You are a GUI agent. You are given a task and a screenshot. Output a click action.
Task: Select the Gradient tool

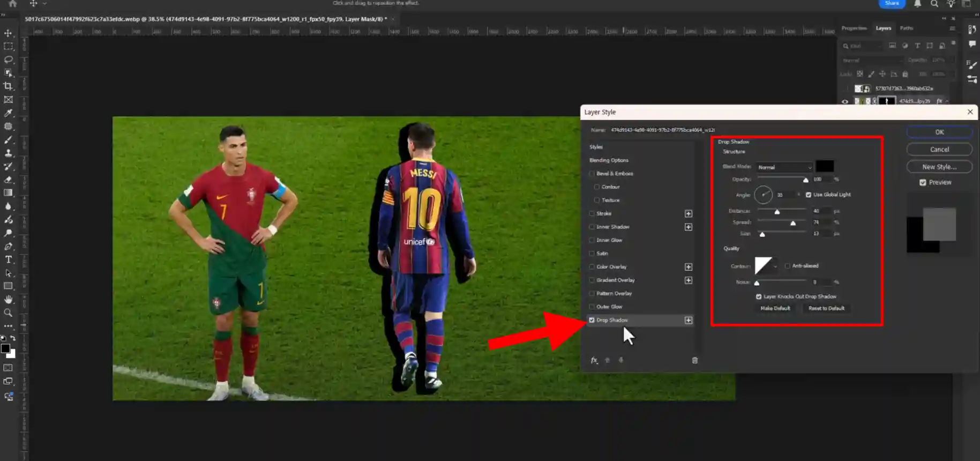pyautogui.click(x=9, y=193)
